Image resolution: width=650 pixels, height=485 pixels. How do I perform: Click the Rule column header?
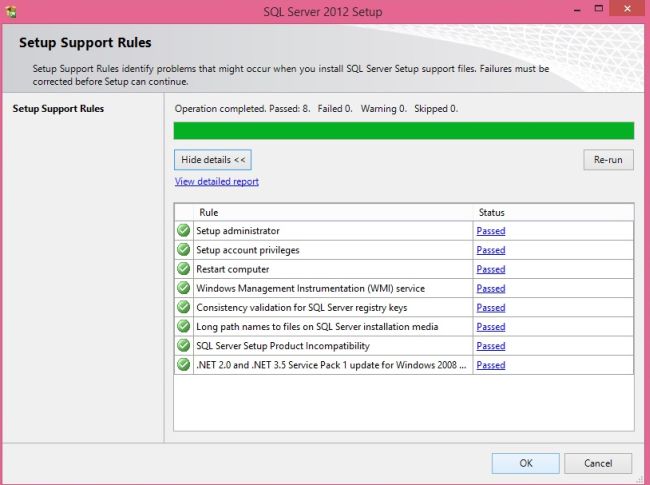[x=333, y=212]
